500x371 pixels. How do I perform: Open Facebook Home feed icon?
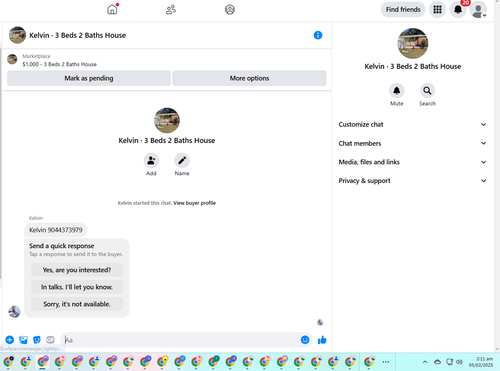(112, 9)
